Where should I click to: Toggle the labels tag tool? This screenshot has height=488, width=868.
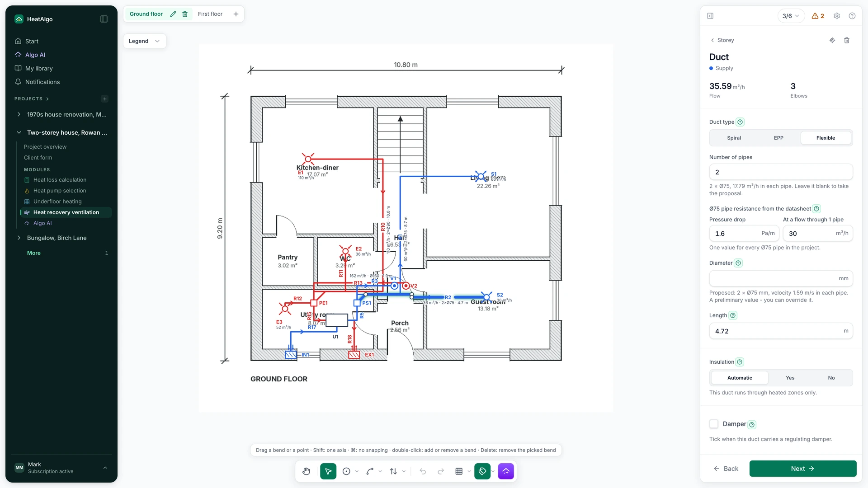[482, 471]
